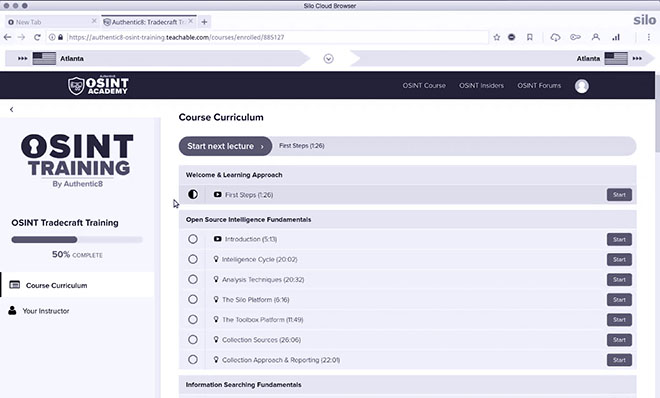This screenshot has width=660, height=398.
Task: Open The Silo Platform (6:16) lecture link
Action: click(255, 299)
